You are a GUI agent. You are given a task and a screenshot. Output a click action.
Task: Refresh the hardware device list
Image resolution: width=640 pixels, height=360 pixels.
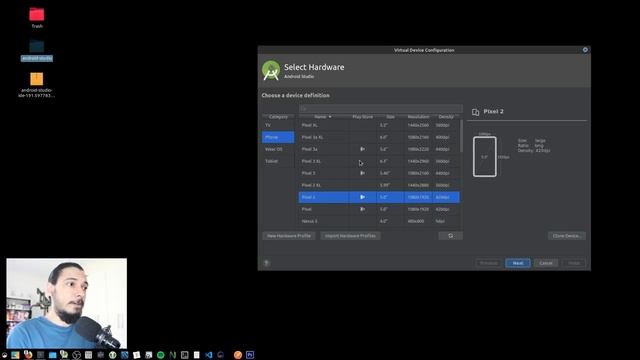coord(451,236)
